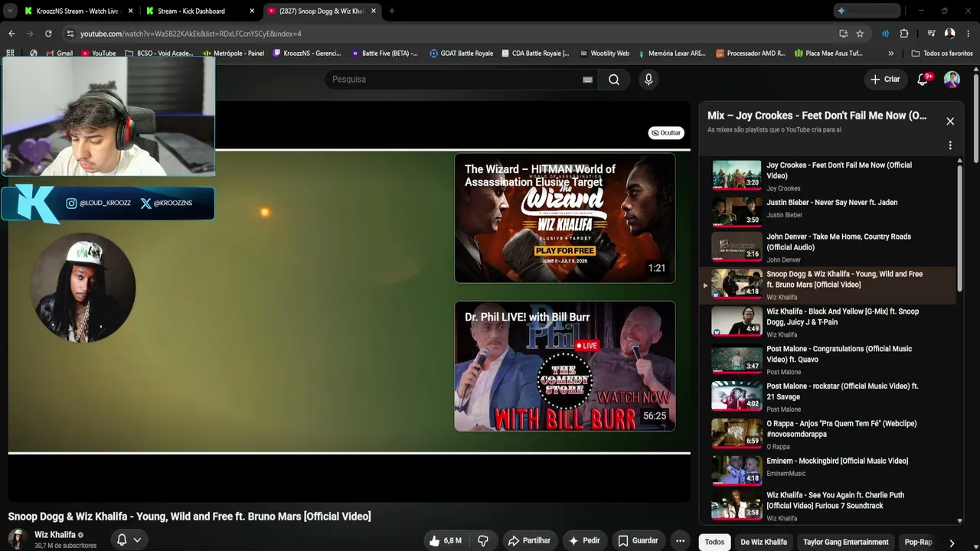
Task: Click the Pedir button
Action: point(583,540)
